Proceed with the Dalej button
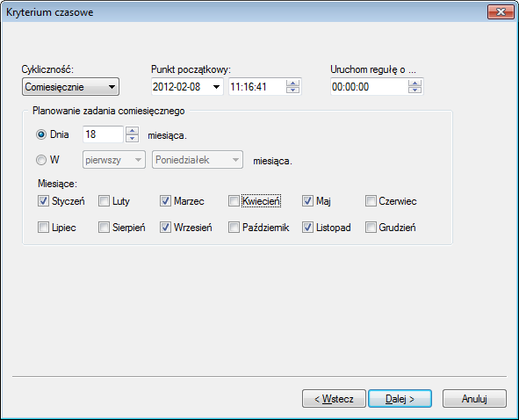Image resolution: width=519 pixels, height=420 pixels. coord(400,398)
